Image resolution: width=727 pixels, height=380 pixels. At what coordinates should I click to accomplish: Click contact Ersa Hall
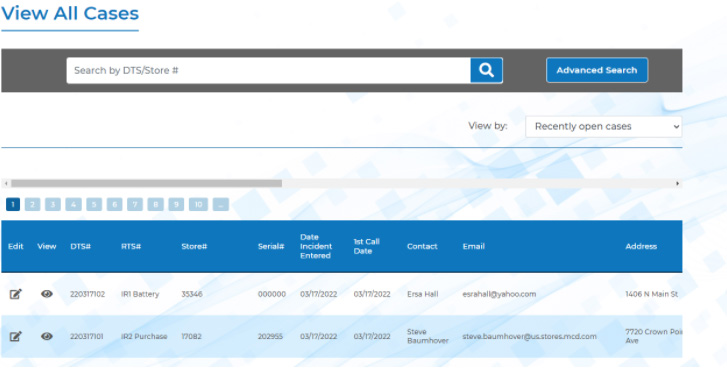(422, 294)
